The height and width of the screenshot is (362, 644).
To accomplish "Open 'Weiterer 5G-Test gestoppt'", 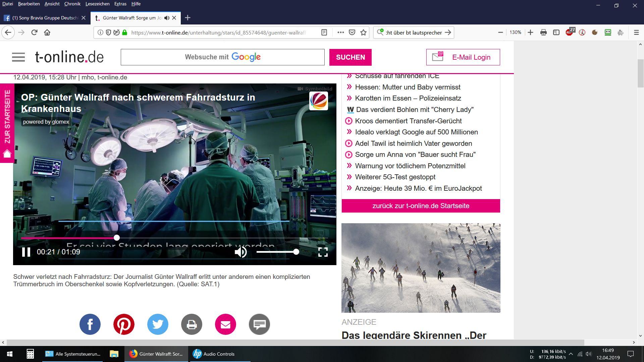I will 395,177.
